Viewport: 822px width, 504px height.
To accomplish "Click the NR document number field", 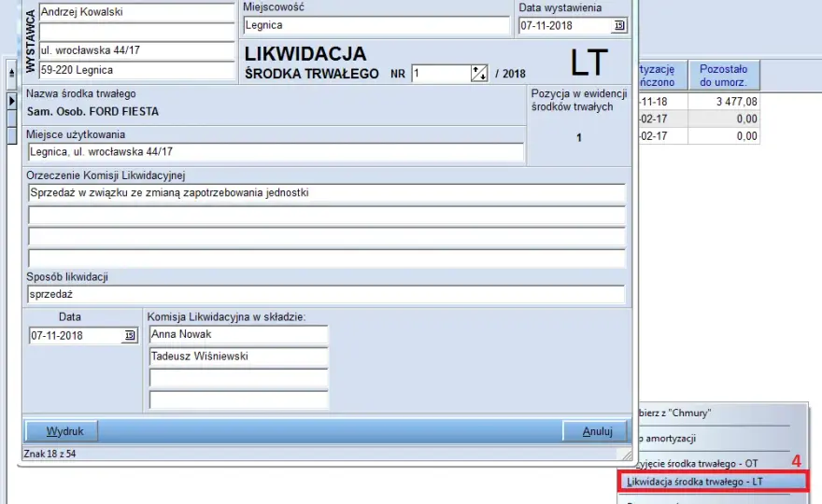I will (442, 74).
